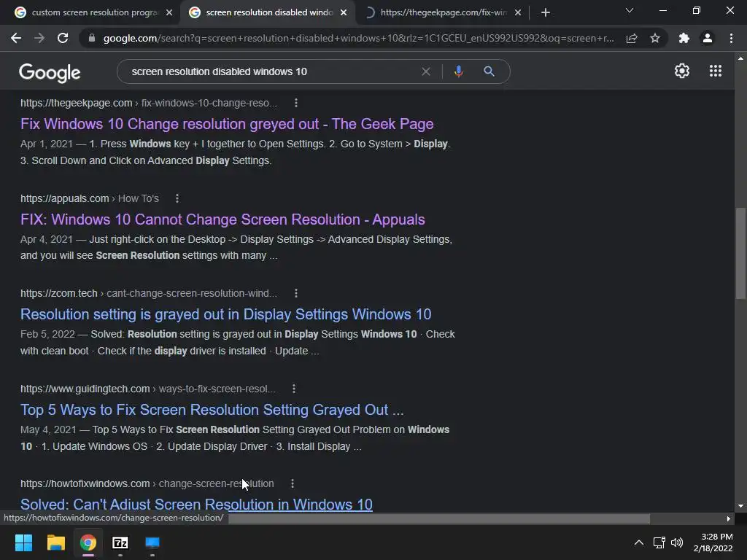Screen dimensions: 747x560
Task: Click the https://www.guidingtech.com URL text
Action: pyautogui.click(x=85, y=389)
